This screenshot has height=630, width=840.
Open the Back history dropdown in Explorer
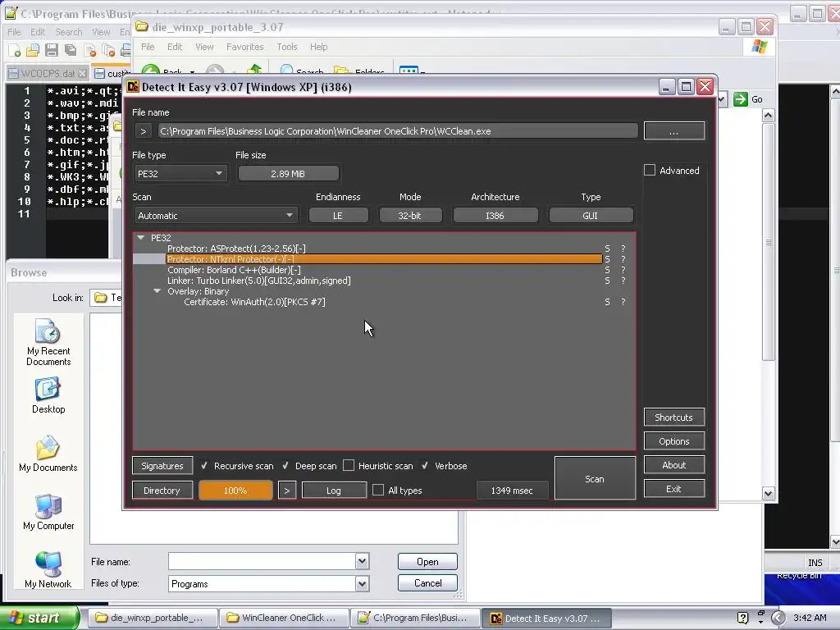coord(192,72)
